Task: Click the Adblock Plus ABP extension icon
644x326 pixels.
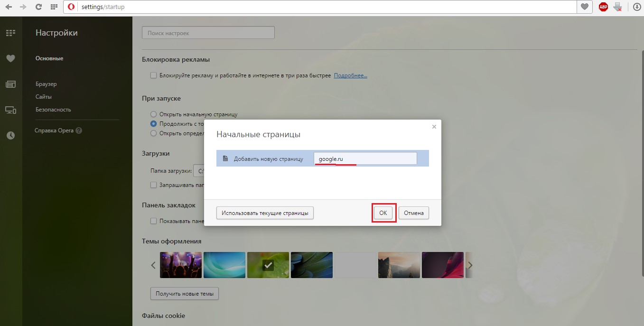Action: pos(603,7)
